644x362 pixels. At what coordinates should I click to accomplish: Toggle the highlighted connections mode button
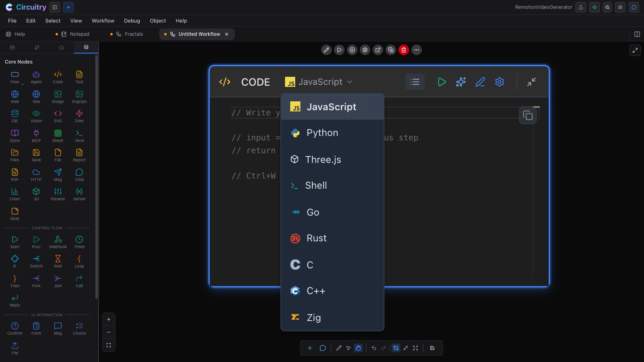click(396, 348)
